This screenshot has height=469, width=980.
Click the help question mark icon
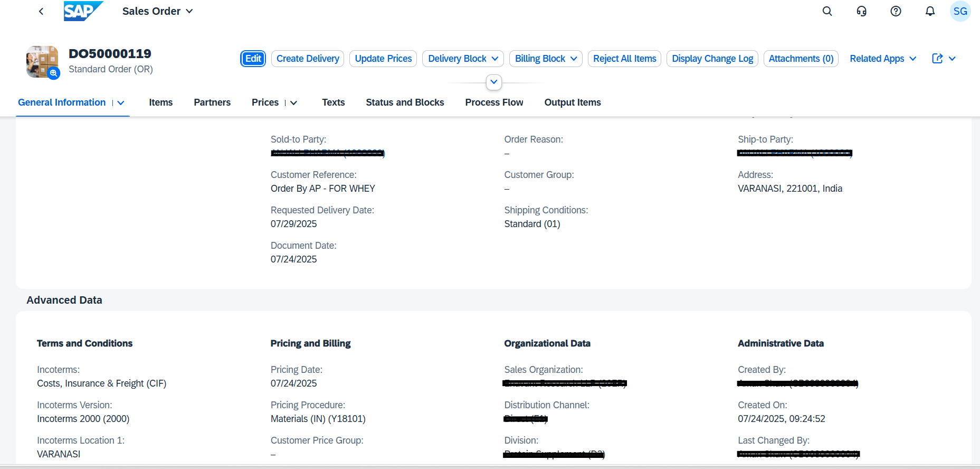point(896,11)
